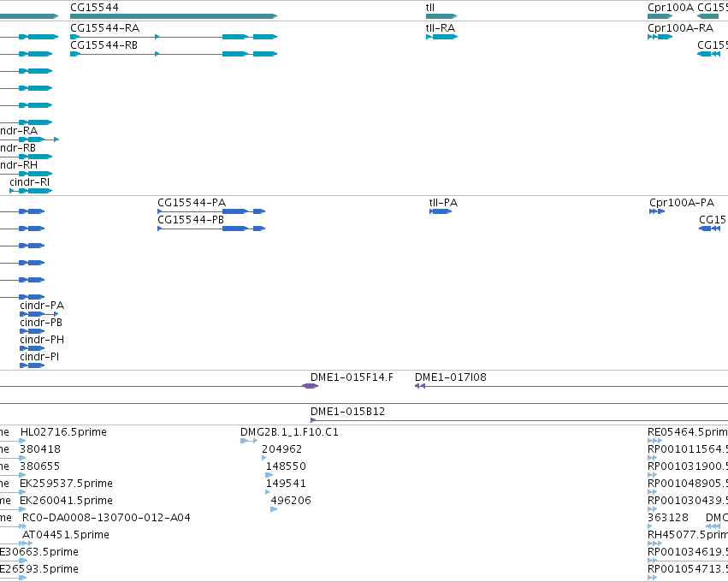This screenshot has width=728, height=582.
Task: Select the HL02716.5prime EST label
Action: pos(63,432)
